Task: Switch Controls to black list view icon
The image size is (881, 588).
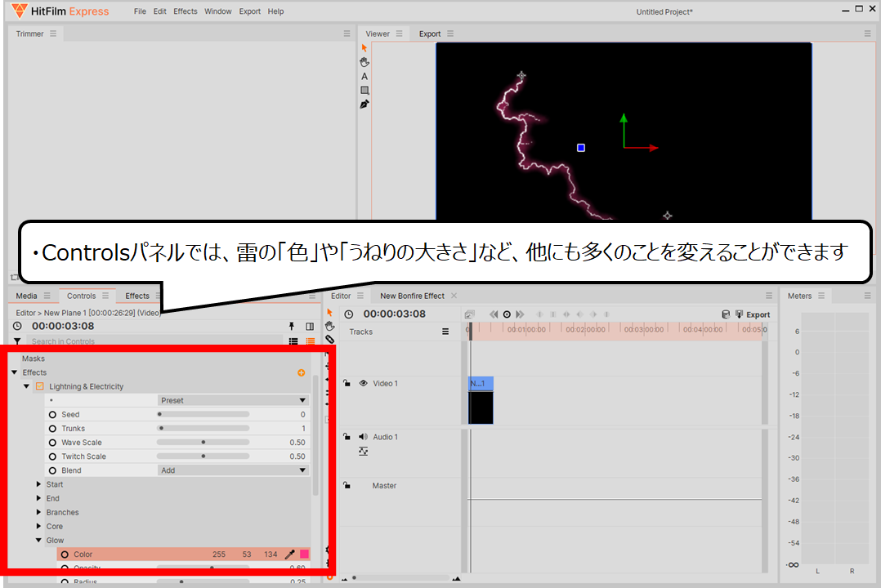Action: [293, 341]
